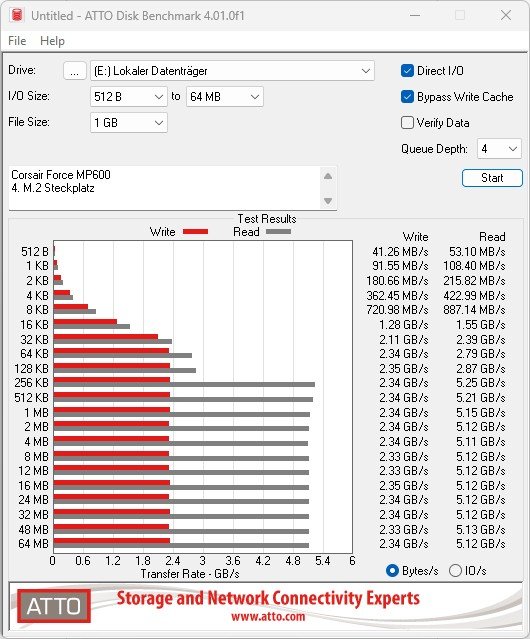Click the Storage and Network Connectivity Experts banner text
Viewport: 530px width, 639px height.
click(268, 598)
